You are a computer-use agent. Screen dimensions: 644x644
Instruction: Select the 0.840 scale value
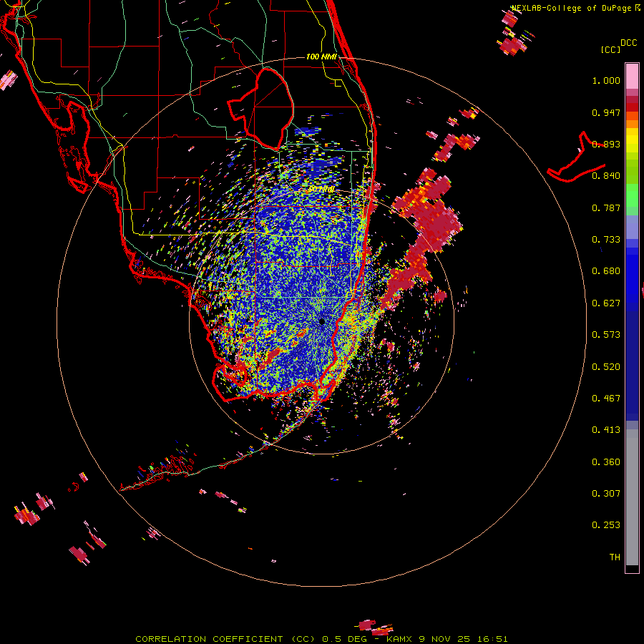[x=606, y=176]
